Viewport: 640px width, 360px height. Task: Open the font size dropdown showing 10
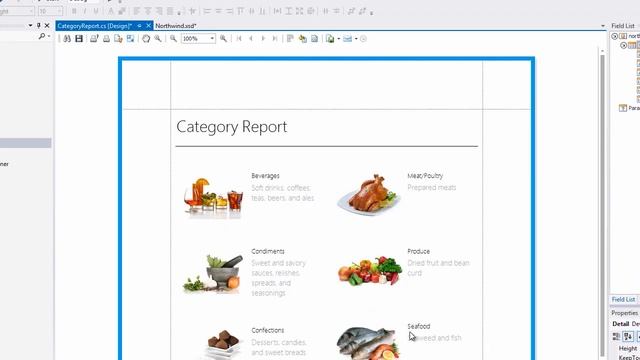pyautogui.click(x=59, y=11)
